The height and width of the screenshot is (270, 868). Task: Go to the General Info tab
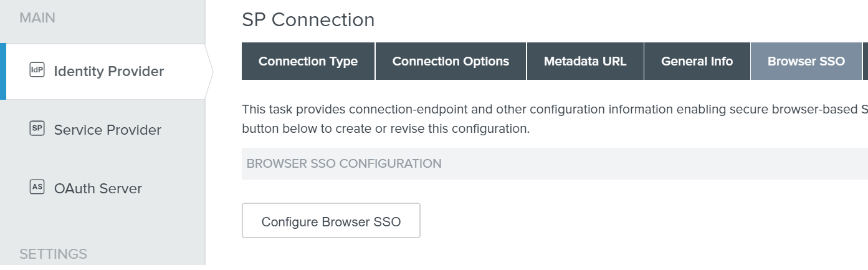[697, 61]
